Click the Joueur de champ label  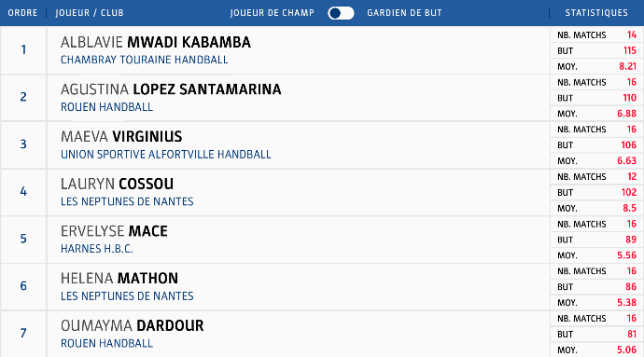[272, 13]
